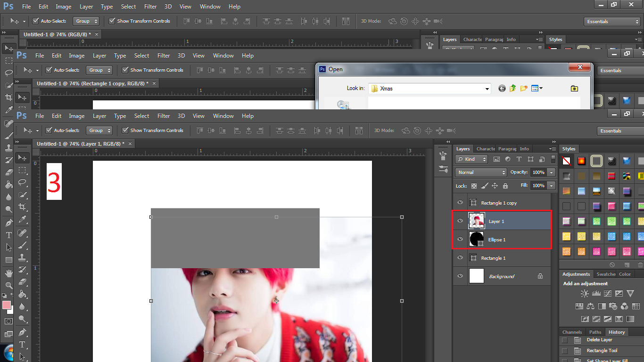Open the rearmost window's Essentials workspace dropdown
Viewport: 644px width, 362px height.
(612, 21)
